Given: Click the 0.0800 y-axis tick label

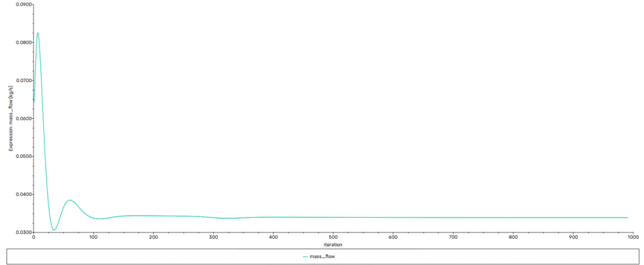Looking at the screenshot, I should click(21, 43).
